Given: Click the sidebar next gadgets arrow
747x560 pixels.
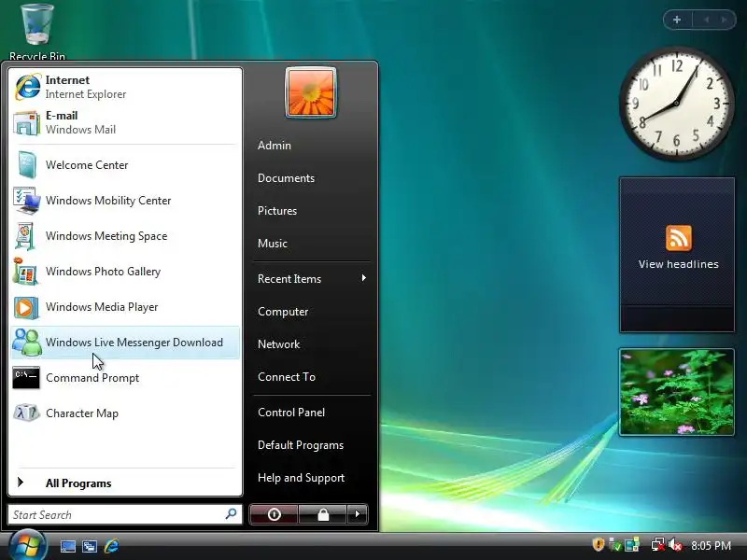Looking at the screenshot, I should [x=724, y=20].
